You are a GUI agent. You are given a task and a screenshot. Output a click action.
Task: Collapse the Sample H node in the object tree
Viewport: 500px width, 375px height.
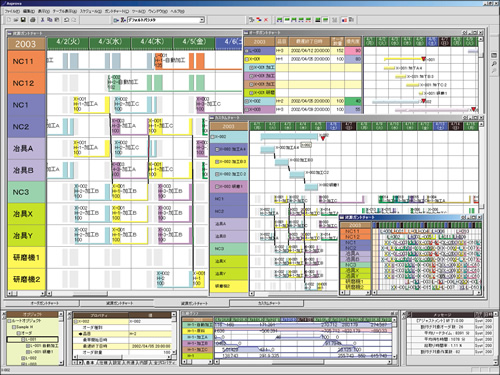[14, 327]
